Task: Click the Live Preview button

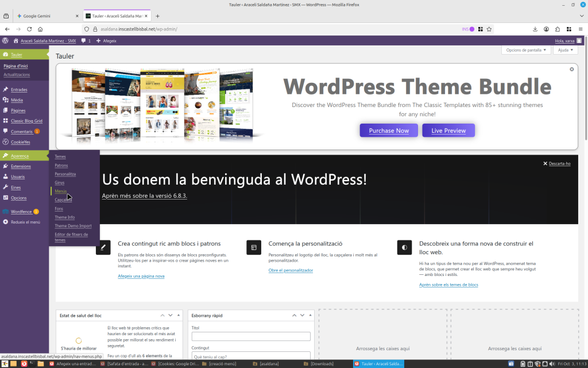Action: click(x=448, y=131)
